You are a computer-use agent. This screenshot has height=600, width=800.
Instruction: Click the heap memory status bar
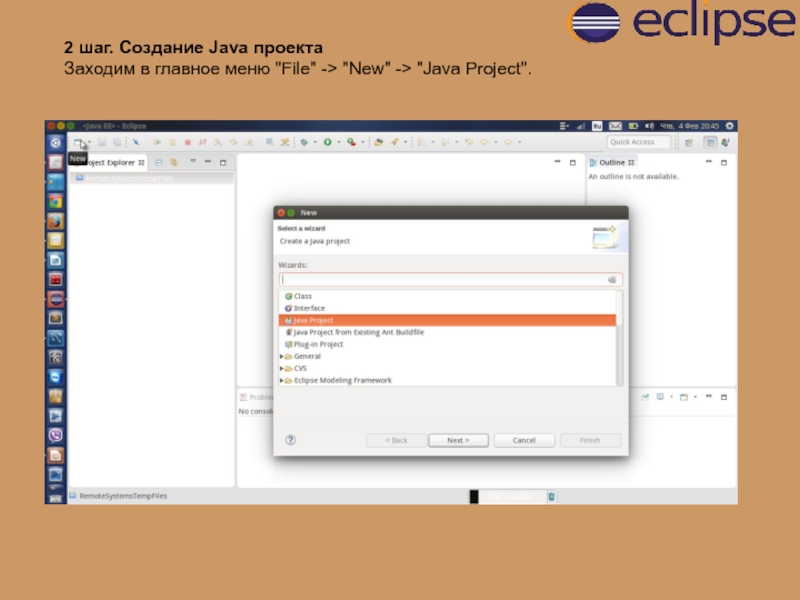pos(508,496)
